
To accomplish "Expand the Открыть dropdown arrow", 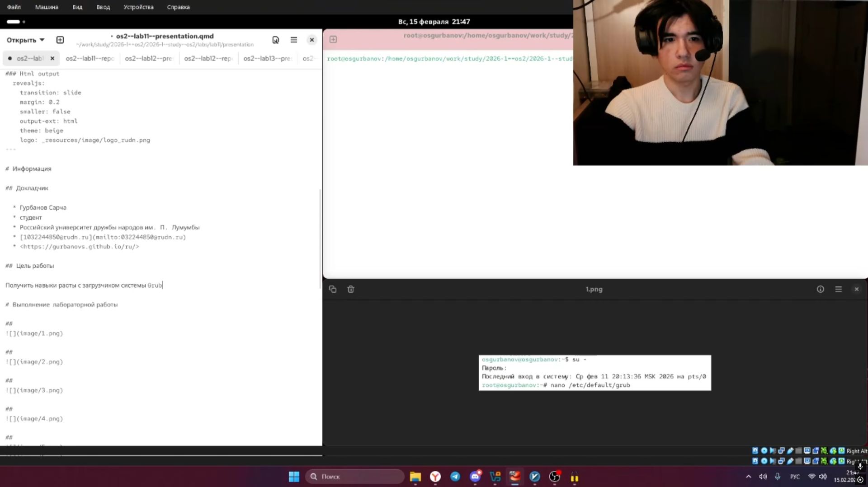I will 42,40.
